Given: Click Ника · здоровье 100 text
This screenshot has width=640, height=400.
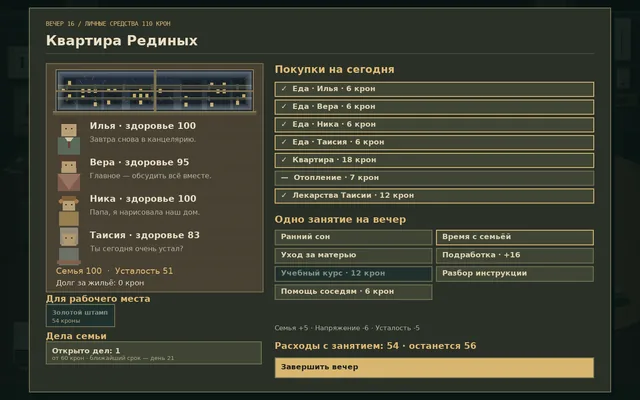Looking at the screenshot, I should point(143,199).
